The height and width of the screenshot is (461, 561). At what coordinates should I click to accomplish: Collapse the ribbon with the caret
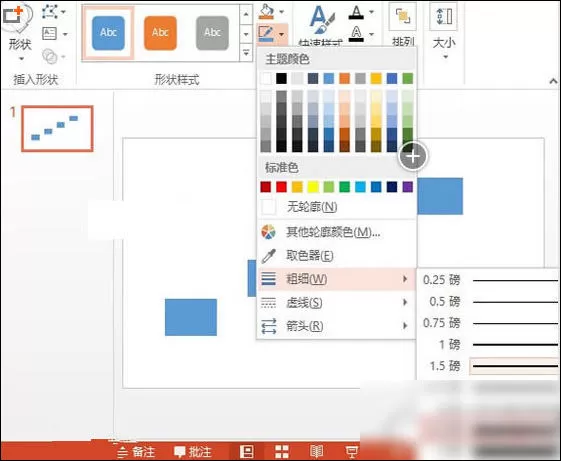pos(553,81)
